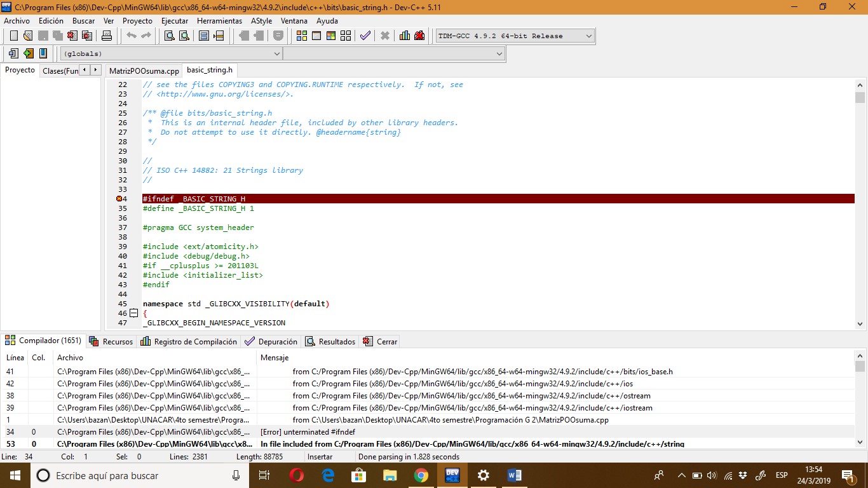Compile the program with toolbar icon

coord(302,36)
